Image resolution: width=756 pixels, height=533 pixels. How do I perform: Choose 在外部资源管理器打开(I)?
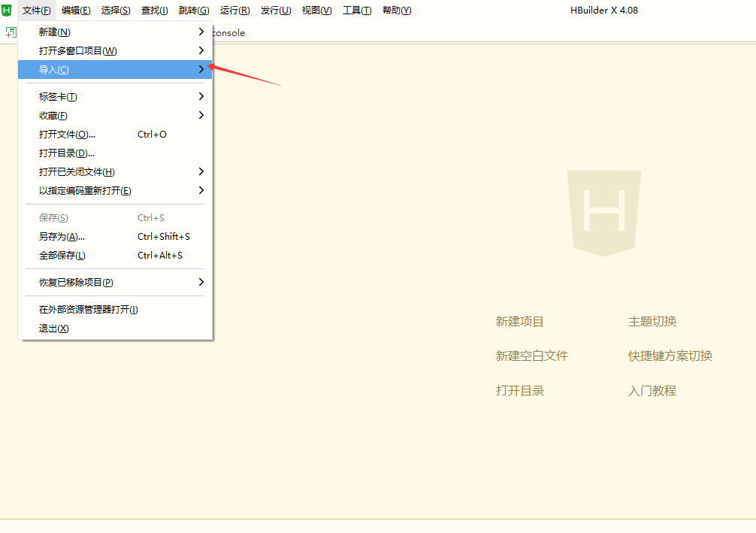point(115,309)
